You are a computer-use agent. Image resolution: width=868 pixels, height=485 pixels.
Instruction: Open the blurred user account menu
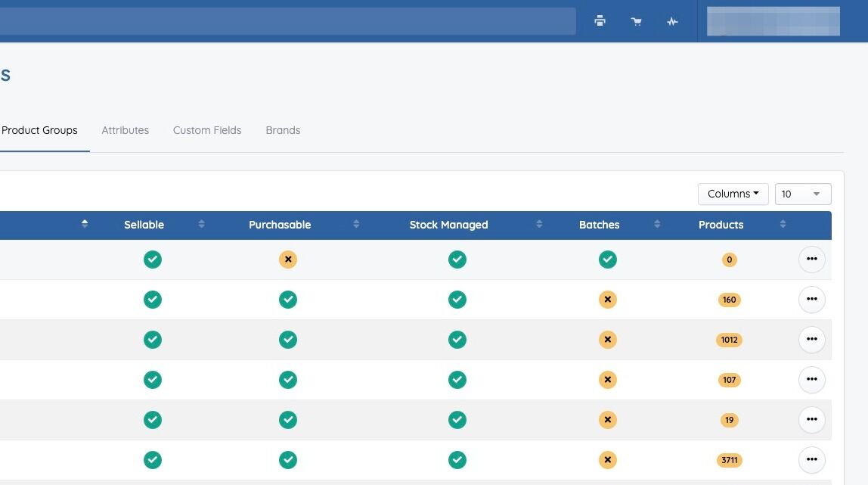click(773, 21)
